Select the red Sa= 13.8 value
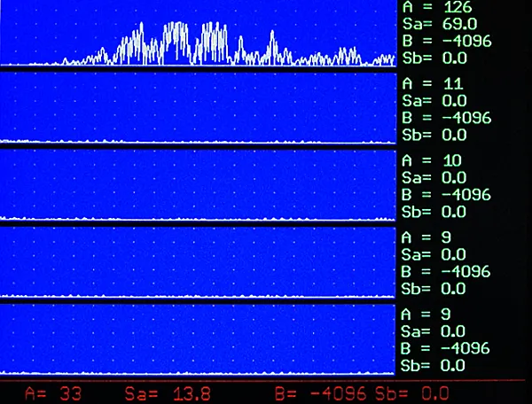 point(168,394)
